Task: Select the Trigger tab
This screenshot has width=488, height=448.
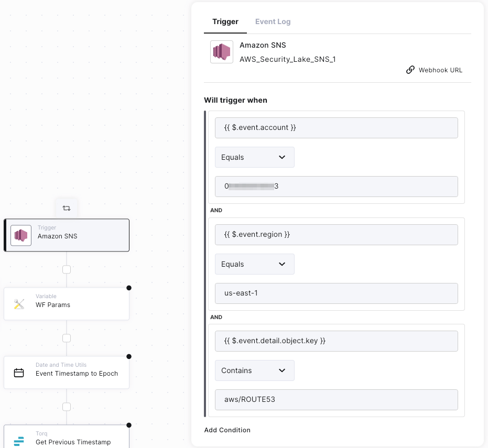Action: pyautogui.click(x=225, y=21)
